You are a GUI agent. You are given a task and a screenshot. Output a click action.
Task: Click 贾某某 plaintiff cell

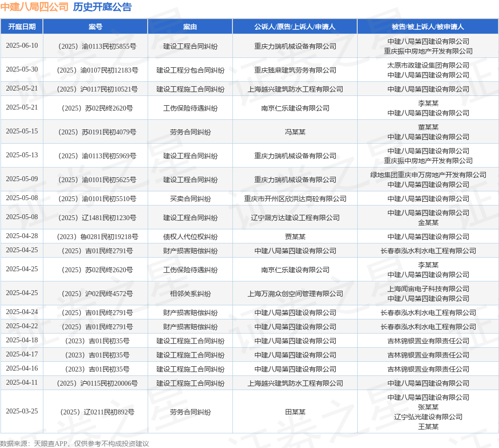(x=295, y=237)
